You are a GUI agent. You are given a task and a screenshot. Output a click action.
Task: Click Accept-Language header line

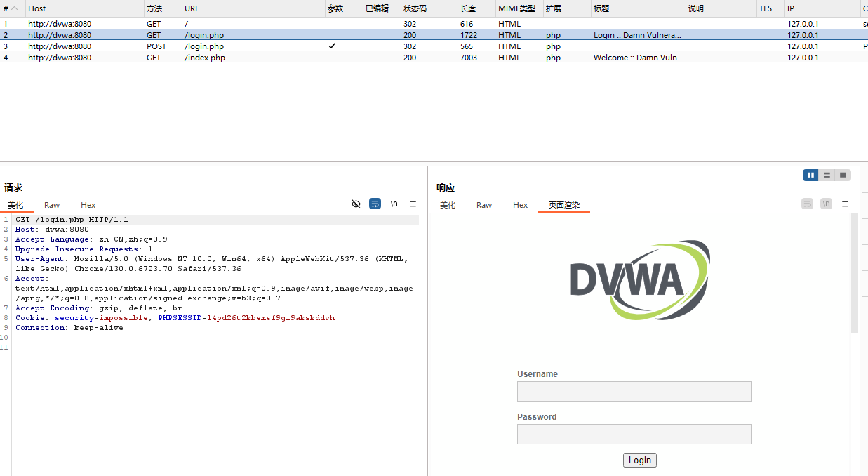pyautogui.click(x=91, y=239)
